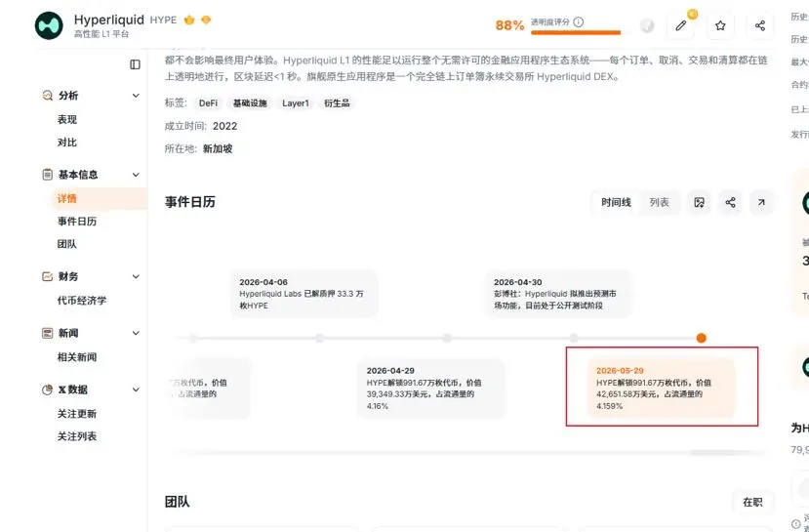This screenshot has height=532, width=809.
Task: Open event calendar in expanded view arrow
Action: point(761,202)
